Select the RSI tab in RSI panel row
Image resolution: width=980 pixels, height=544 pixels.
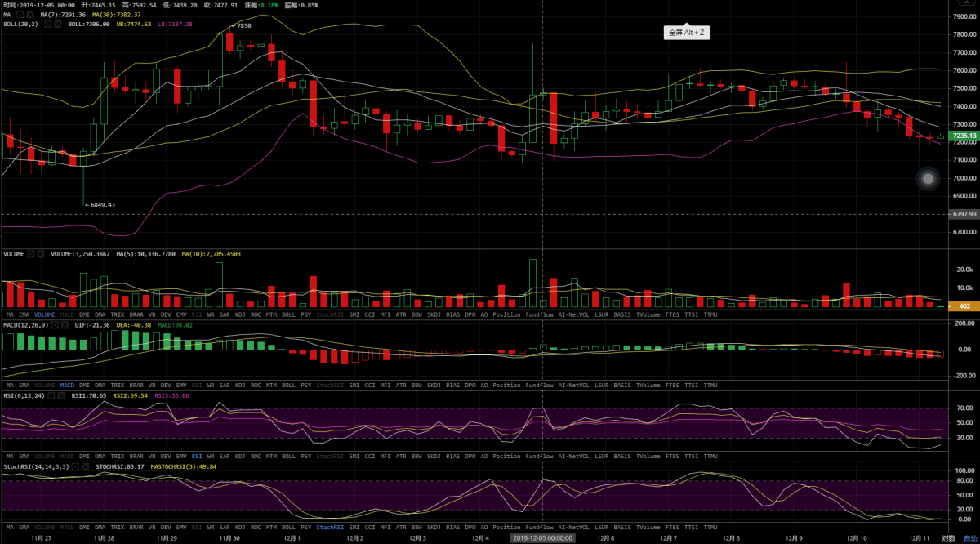click(196, 456)
